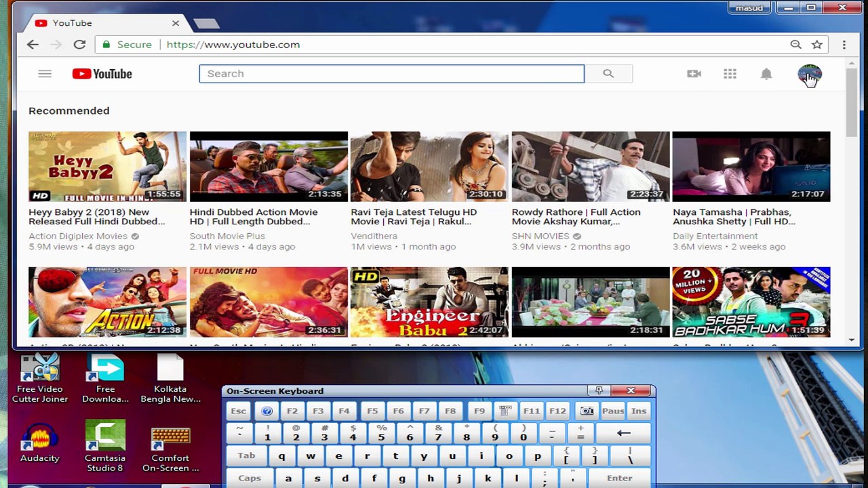Open the Free Download desktop shortcut
868x488 pixels.
105,378
